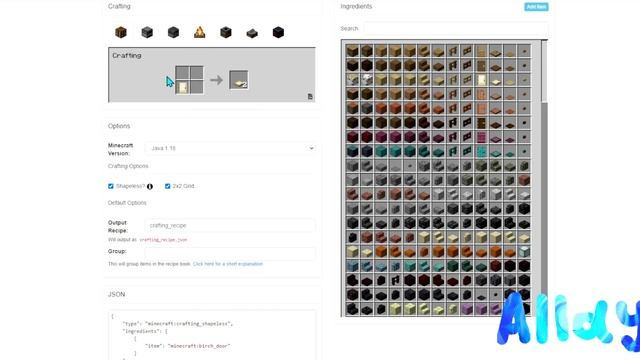Switch to the crafting table recipe type

pos(121,32)
